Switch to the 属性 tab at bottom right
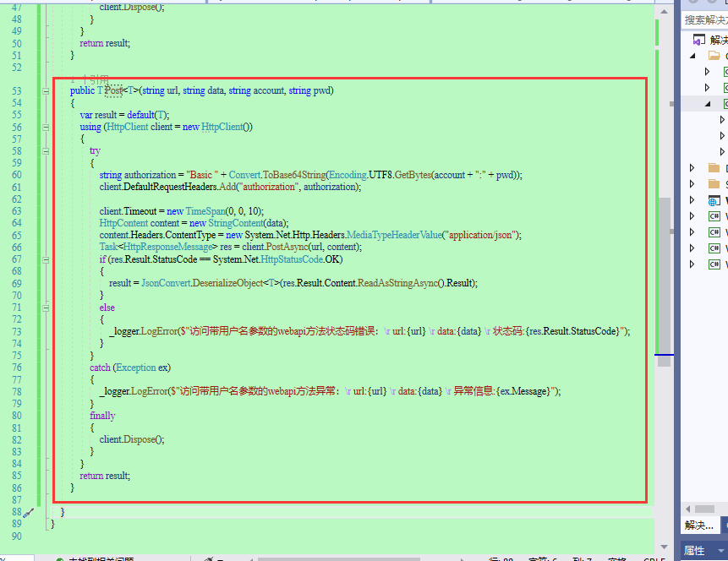Image resolution: width=728 pixels, height=561 pixels. pos(695,552)
